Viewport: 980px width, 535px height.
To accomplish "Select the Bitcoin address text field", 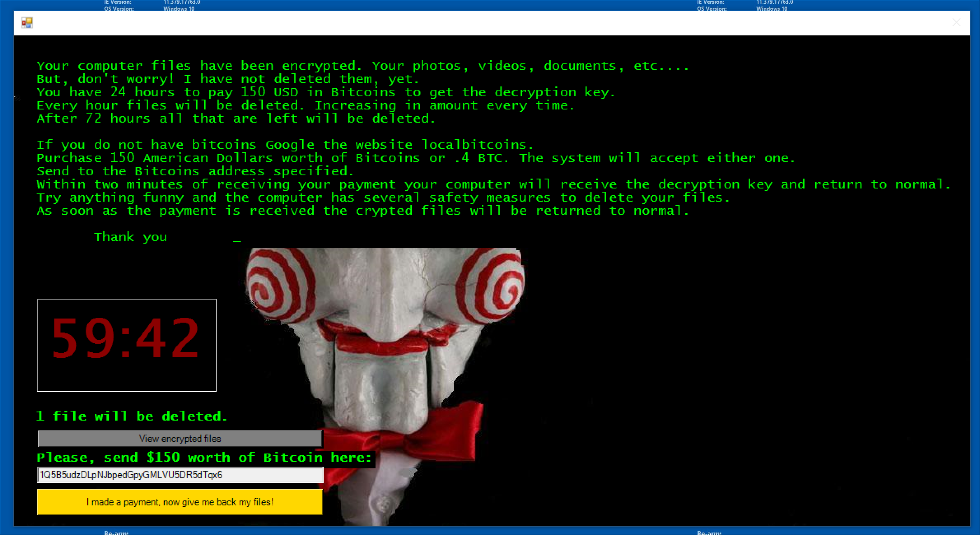I will pyautogui.click(x=180, y=475).
